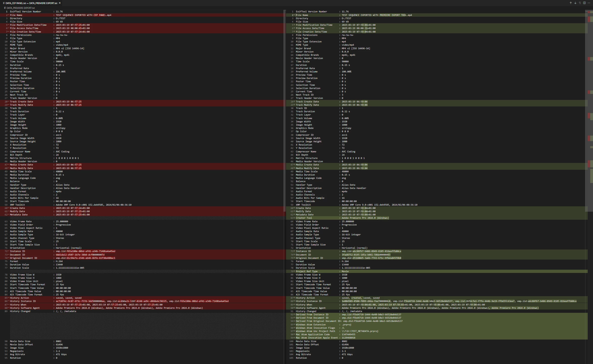Open the More Actions ellipsis menu
The image size is (593, 364).
[x=589, y=3]
